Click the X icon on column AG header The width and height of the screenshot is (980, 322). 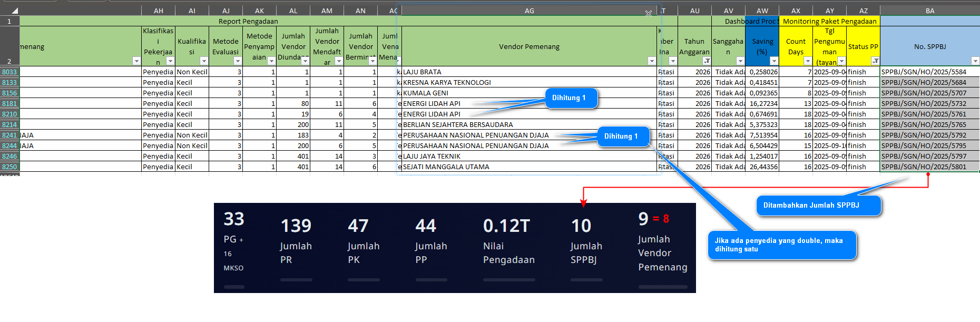click(649, 14)
